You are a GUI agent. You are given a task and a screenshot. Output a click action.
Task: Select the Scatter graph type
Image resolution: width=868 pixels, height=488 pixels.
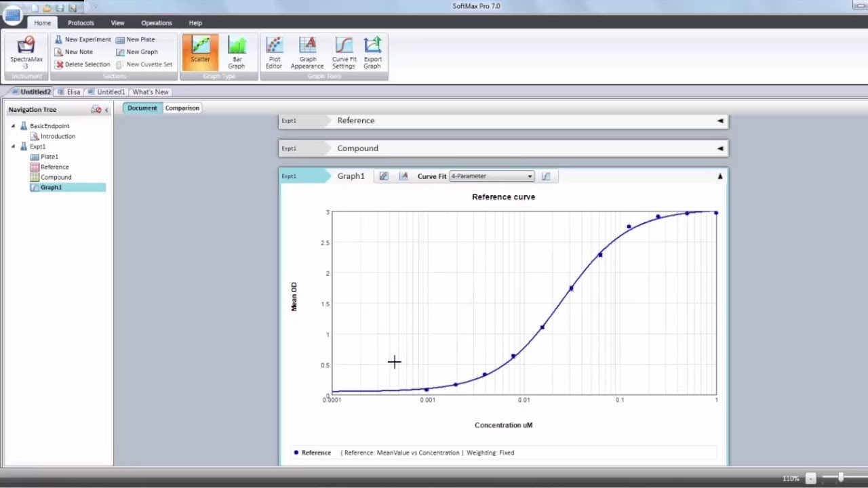coord(200,52)
